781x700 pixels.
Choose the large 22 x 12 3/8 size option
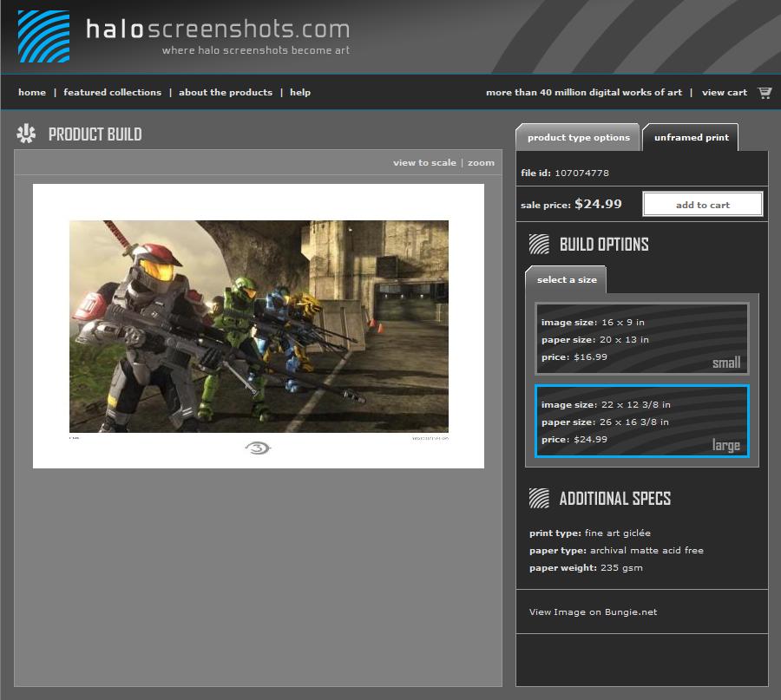[641, 422]
